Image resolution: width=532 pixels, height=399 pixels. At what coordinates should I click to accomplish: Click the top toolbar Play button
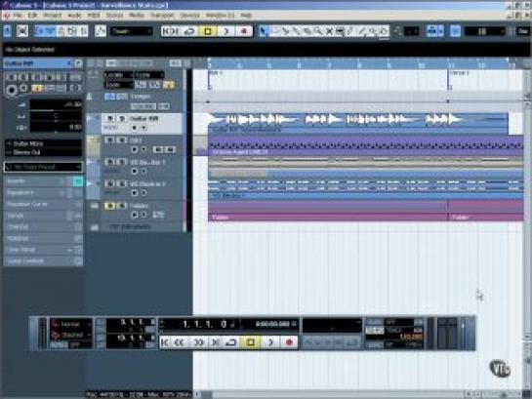(225, 31)
